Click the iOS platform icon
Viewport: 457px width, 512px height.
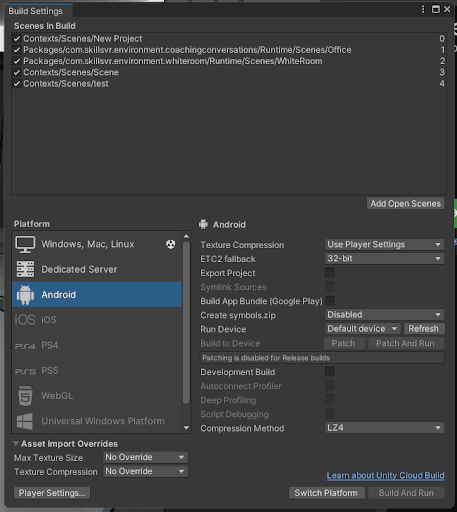pyautogui.click(x=25, y=320)
